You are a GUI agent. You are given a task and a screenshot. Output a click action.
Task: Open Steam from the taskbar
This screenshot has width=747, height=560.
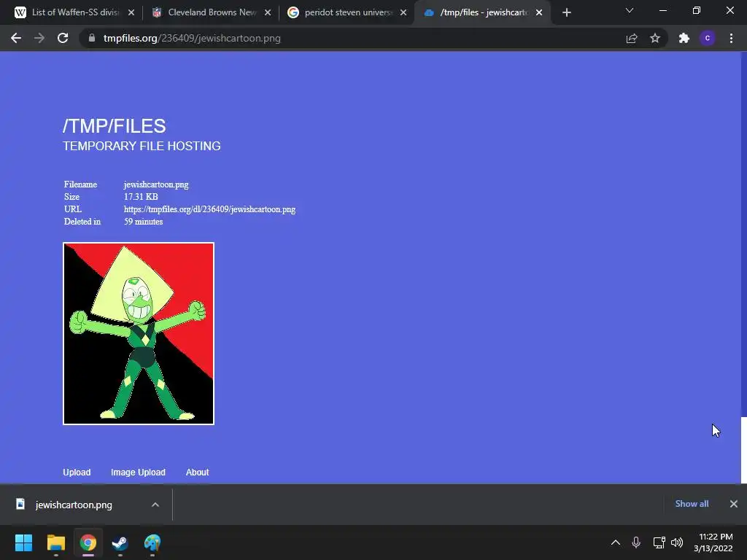click(x=120, y=542)
